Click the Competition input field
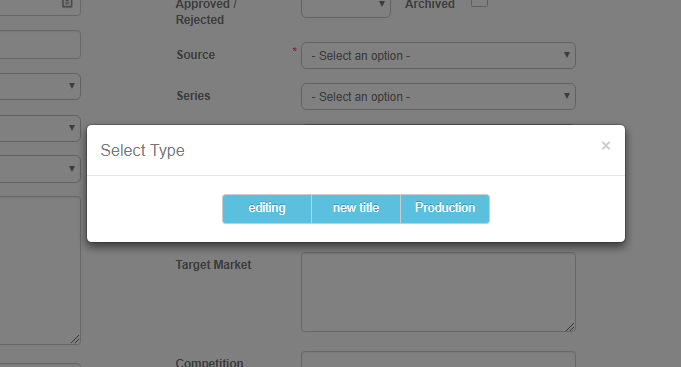The height and width of the screenshot is (367, 681). click(438, 359)
